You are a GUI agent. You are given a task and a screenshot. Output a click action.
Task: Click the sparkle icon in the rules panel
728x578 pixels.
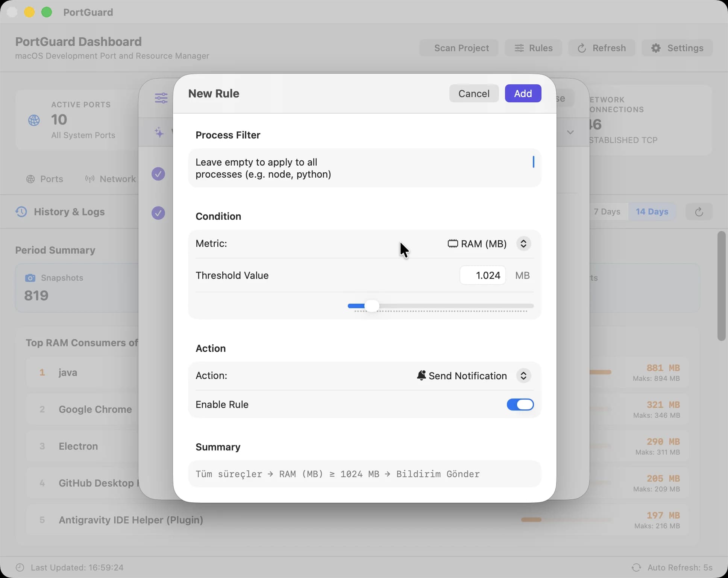159,132
